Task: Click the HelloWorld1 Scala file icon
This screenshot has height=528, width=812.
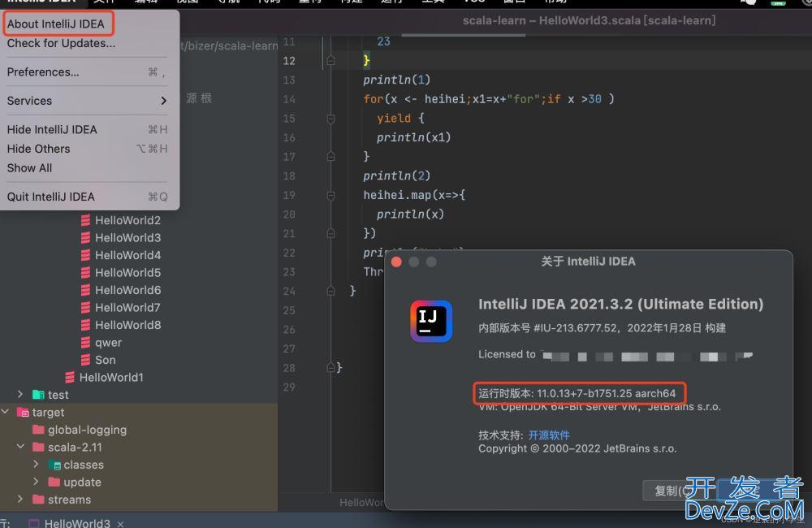Action: (x=70, y=377)
